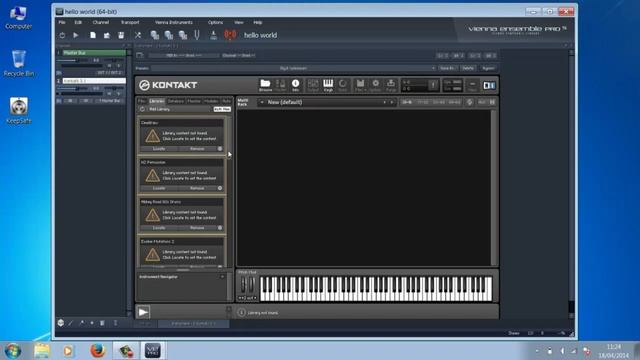Click the settings dot in the Abbey Road Drums card
This screenshot has width=640, height=360.
[220, 228]
